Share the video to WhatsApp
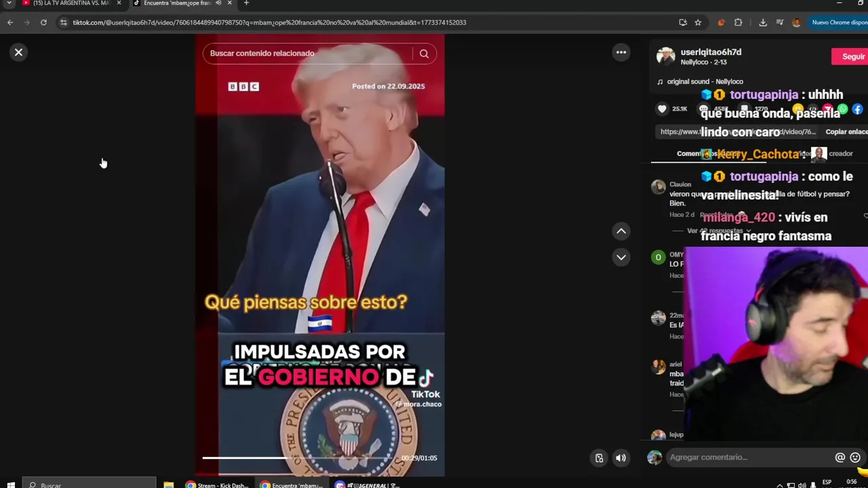Viewport: 868px width, 488px height. coord(843,108)
